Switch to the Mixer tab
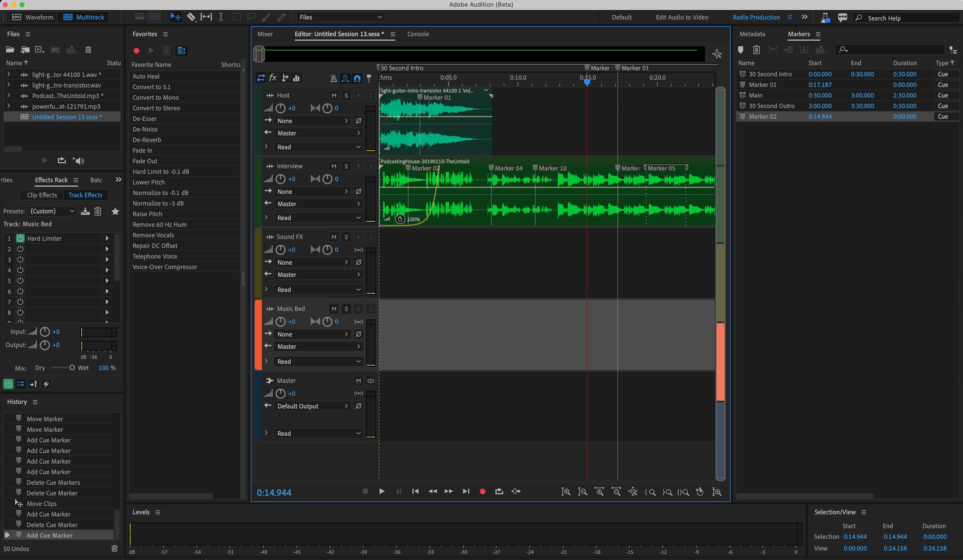 [x=265, y=34]
